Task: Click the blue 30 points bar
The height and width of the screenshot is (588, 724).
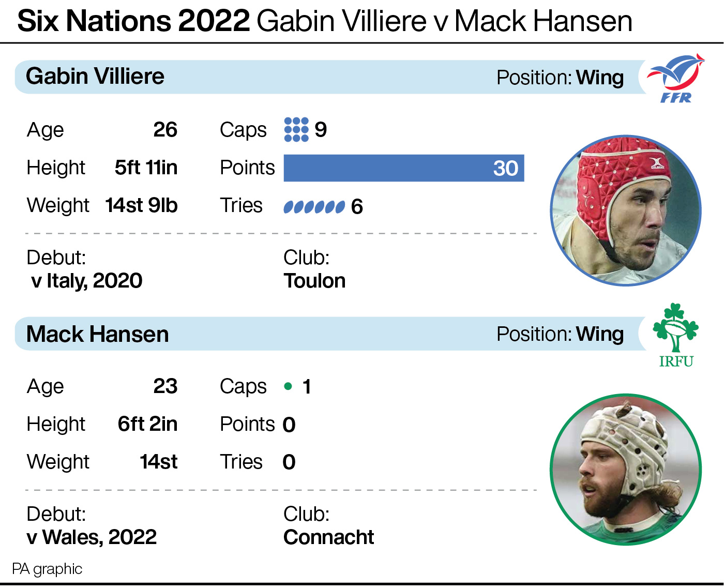Action: tap(404, 168)
